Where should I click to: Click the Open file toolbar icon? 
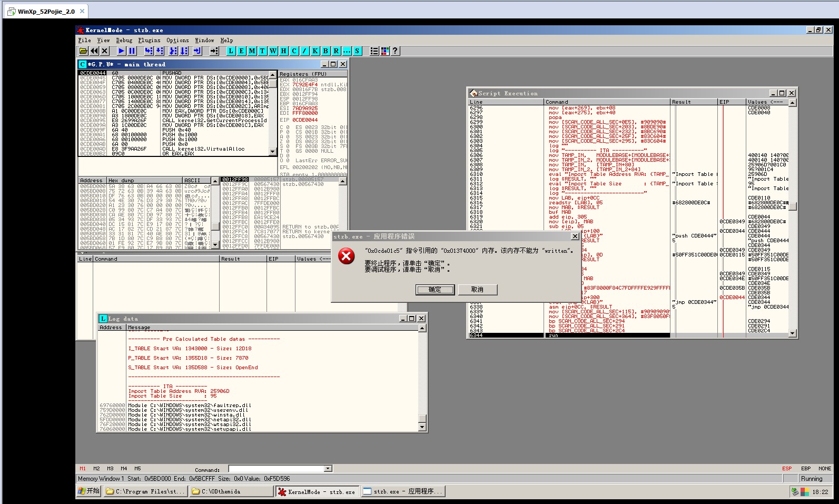point(83,51)
